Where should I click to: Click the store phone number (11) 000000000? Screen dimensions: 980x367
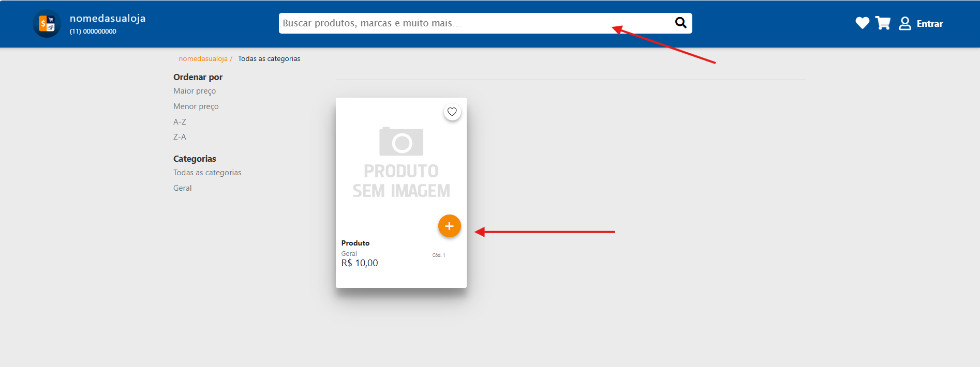coord(93,32)
